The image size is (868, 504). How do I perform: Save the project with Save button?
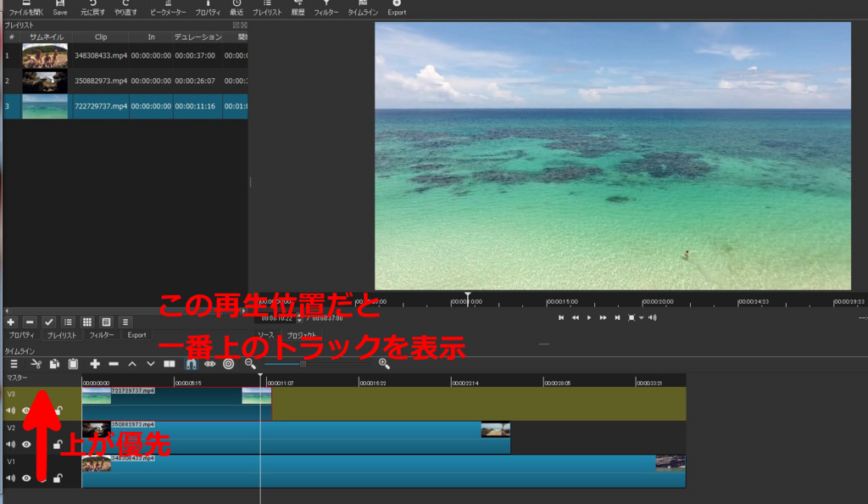click(x=60, y=8)
